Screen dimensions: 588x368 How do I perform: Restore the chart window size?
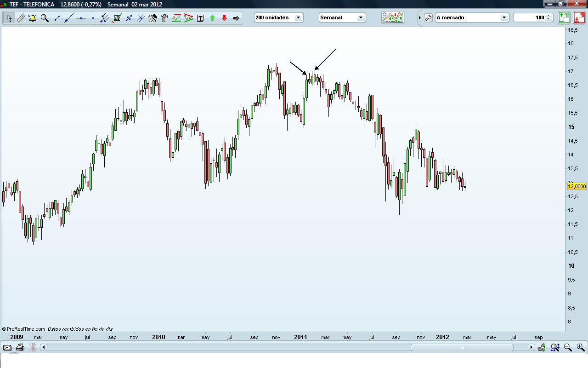(x=561, y=4)
